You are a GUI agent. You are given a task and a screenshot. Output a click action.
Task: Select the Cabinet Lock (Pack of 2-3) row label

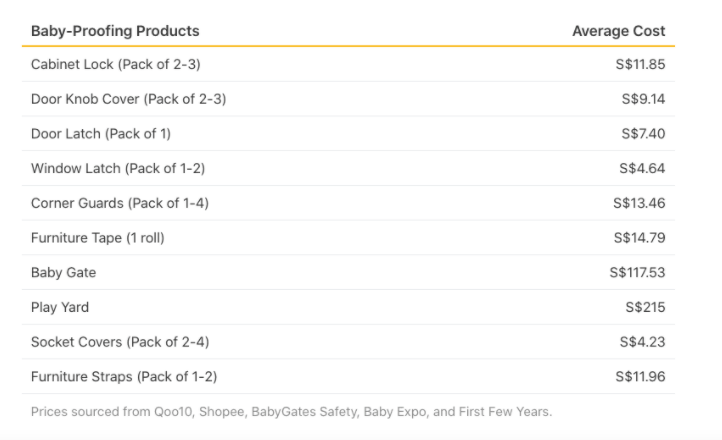point(116,65)
